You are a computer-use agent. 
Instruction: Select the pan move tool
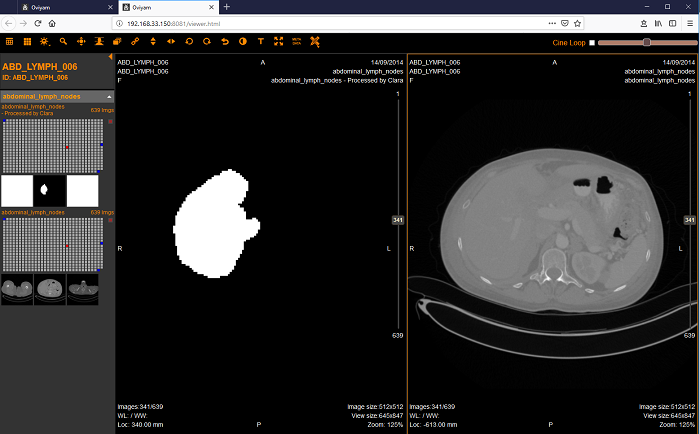coord(81,42)
